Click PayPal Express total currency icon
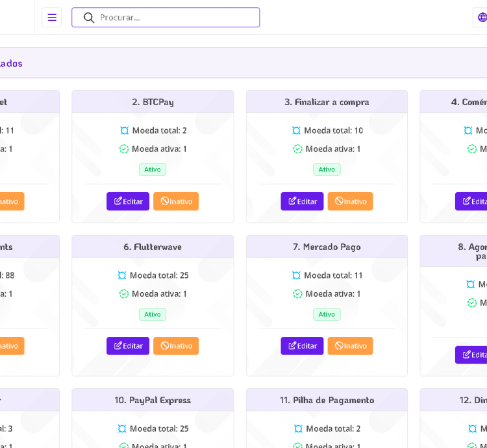 pyautogui.click(x=122, y=429)
